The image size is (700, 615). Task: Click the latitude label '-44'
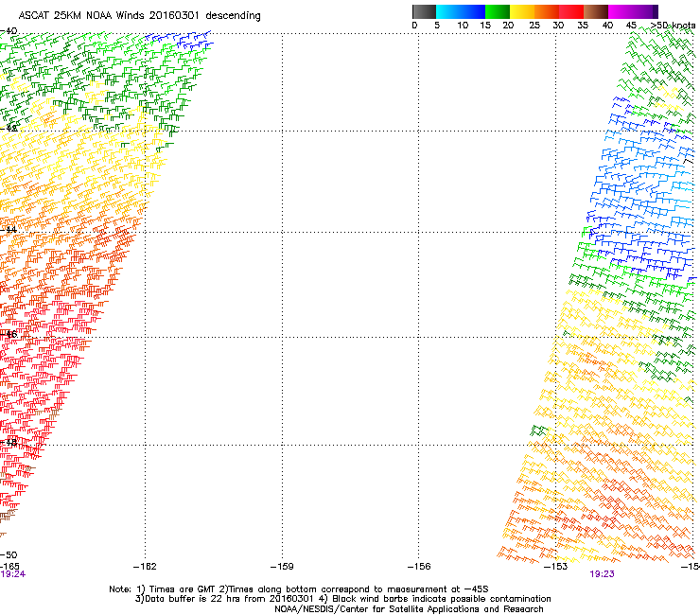(x=9, y=230)
